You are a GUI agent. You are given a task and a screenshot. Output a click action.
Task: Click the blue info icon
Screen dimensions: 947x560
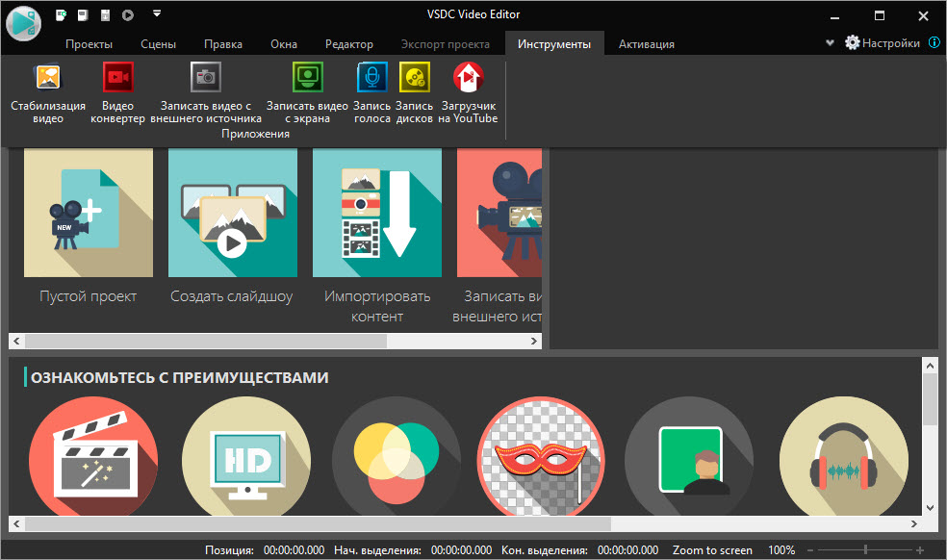(934, 42)
